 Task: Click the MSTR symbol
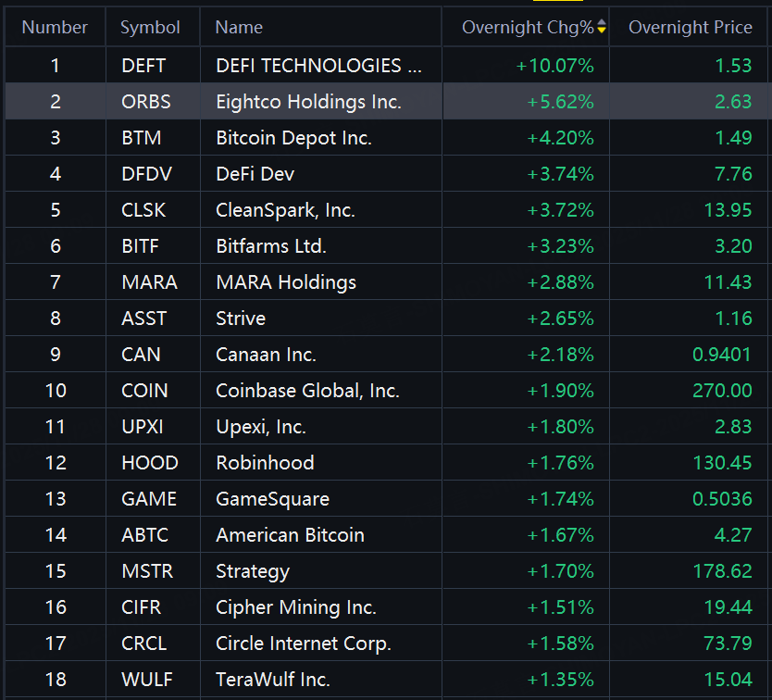[147, 571]
